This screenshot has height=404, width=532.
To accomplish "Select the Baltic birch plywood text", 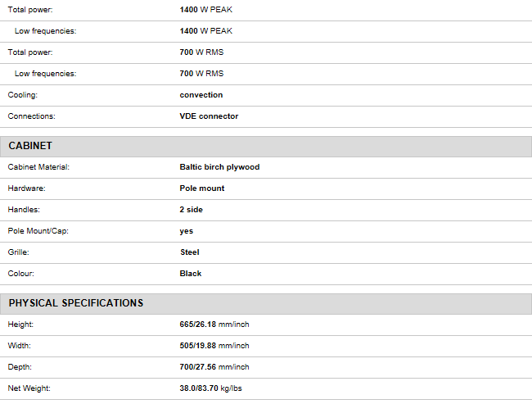I will 219,167.
